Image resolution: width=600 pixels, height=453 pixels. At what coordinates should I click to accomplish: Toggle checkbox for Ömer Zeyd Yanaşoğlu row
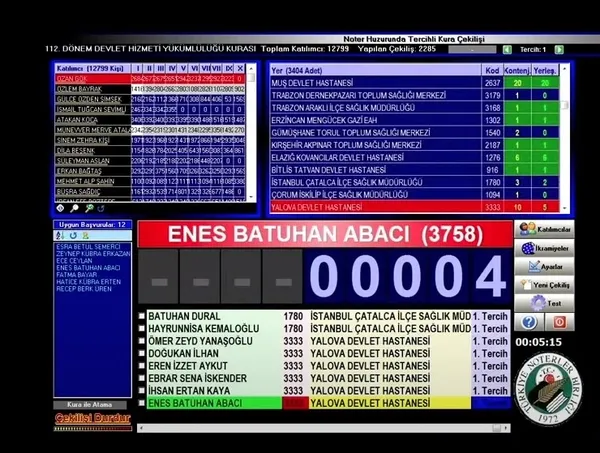click(x=142, y=341)
